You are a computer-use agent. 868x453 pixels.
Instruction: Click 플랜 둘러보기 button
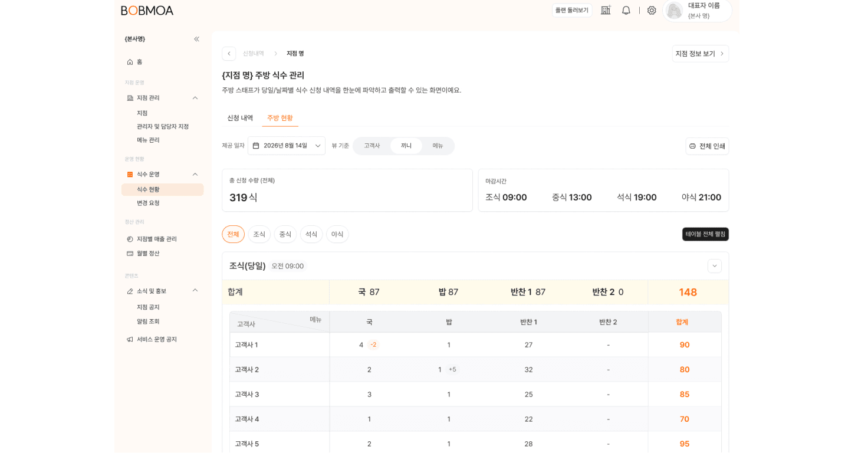point(572,10)
